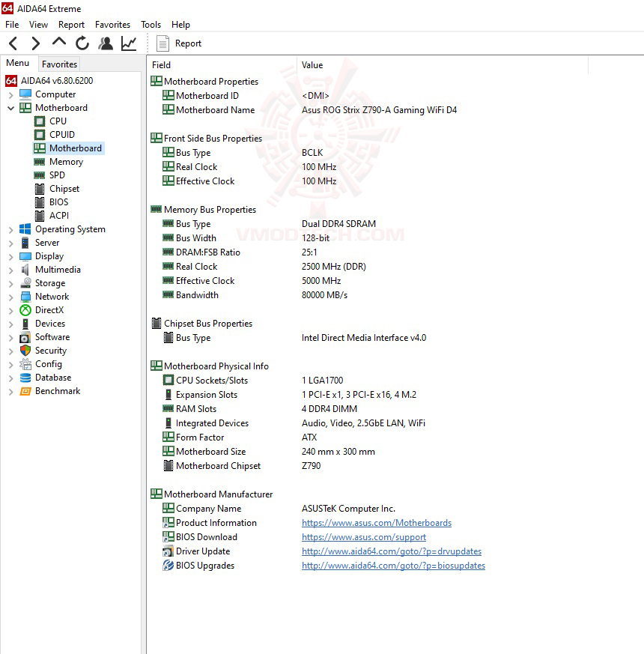Select the Memory icon in tree
This screenshot has height=654, width=644.
pos(40,162)
